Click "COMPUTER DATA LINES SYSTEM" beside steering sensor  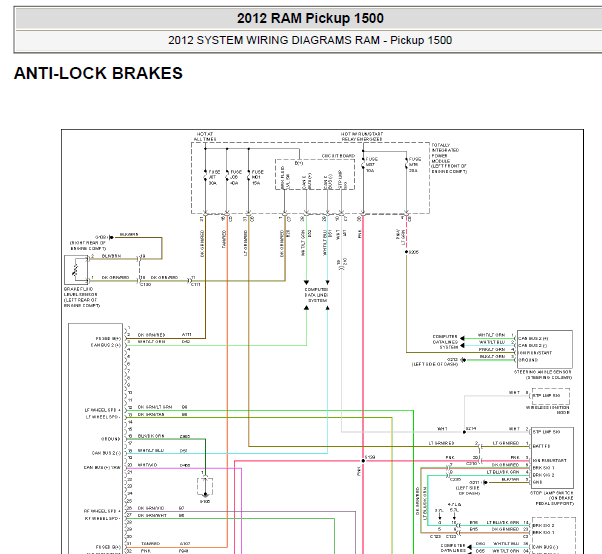tap(445, 342)
